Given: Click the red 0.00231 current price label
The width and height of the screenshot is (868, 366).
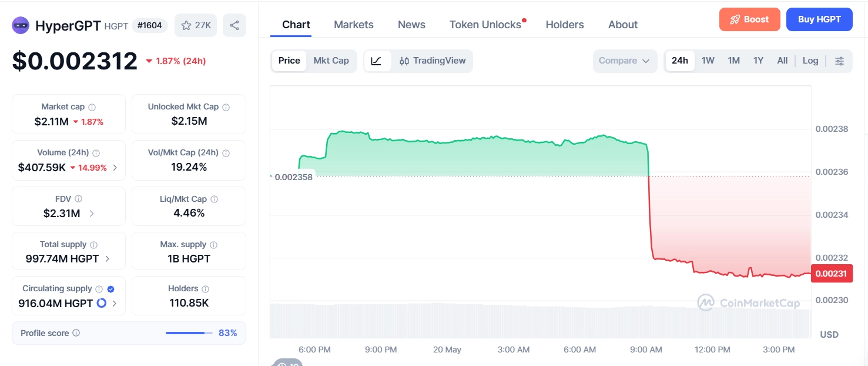Looking at the screenshot, I should click(832, 274).
